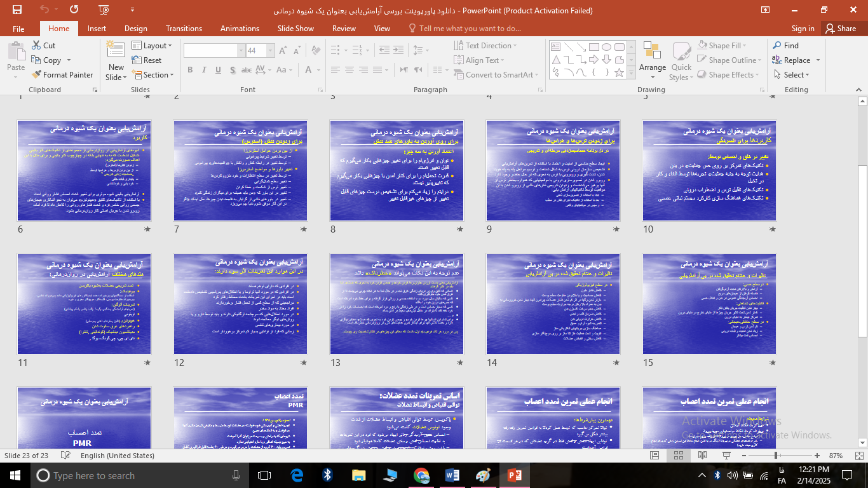Viewport: 868px width, 488px height.
Task: Toggle Reading View in status bar
Action: pyautogui.click(x=703, y=456)
